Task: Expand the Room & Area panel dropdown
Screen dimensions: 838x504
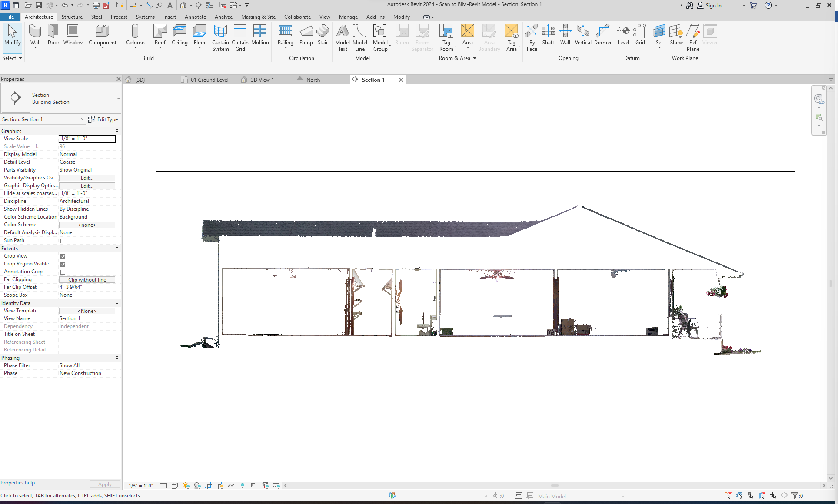Action: (474, 58)
